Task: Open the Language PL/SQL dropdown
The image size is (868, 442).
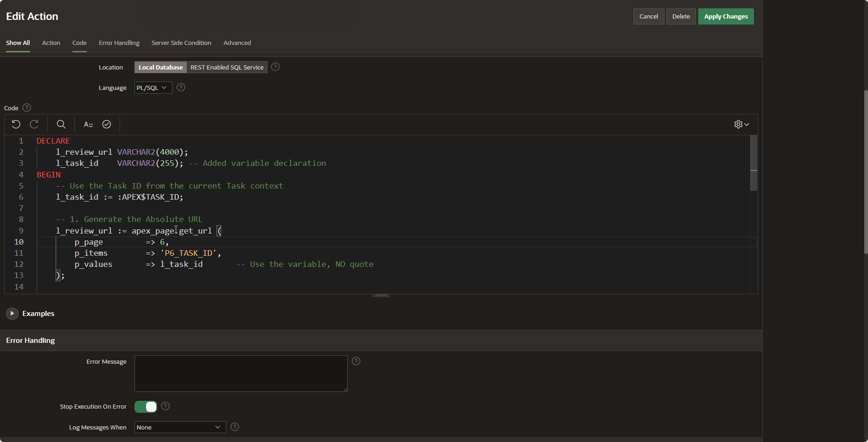Action: click(x=153, y=88)
